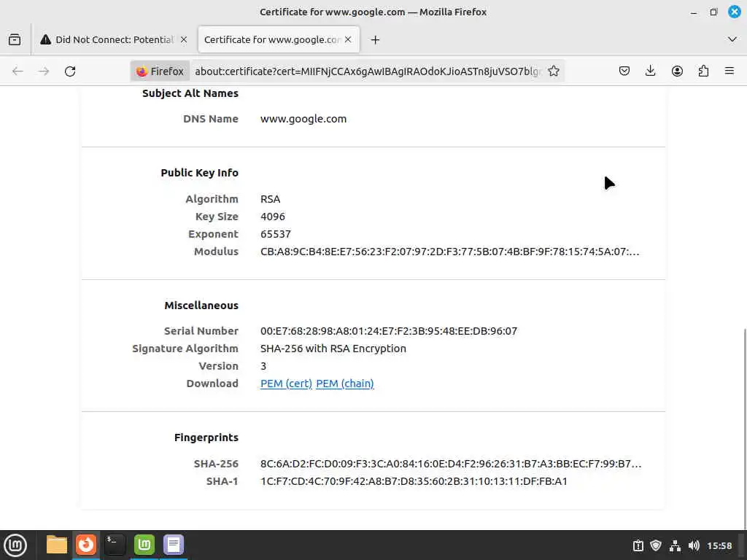Open the Extensions panel
Screen dimensions: 747x560
[x=703, y=71]
